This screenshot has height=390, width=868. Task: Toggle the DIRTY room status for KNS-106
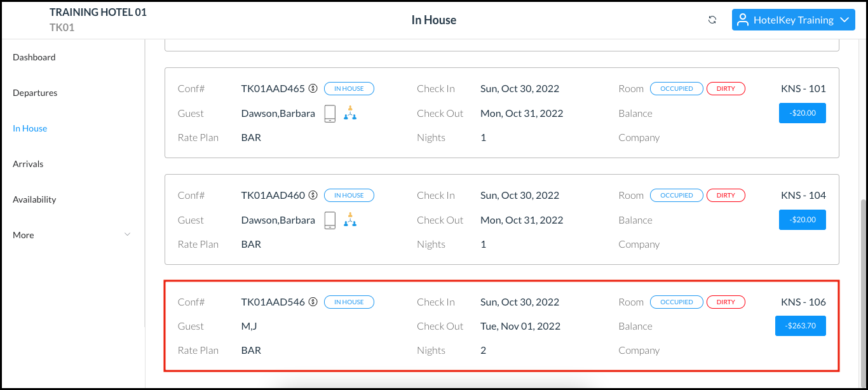point(726,302)
